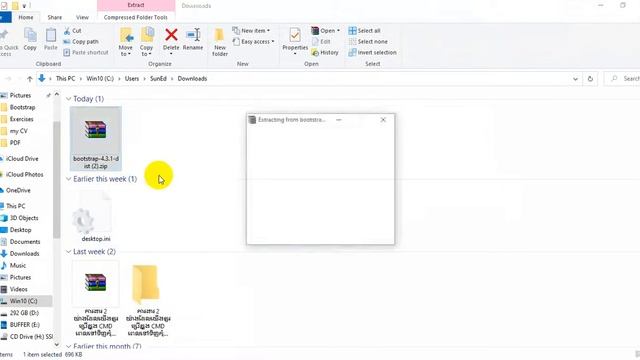Click Invert selection
The height and width of the screenshot is (360, 640).
coord(372,53)
